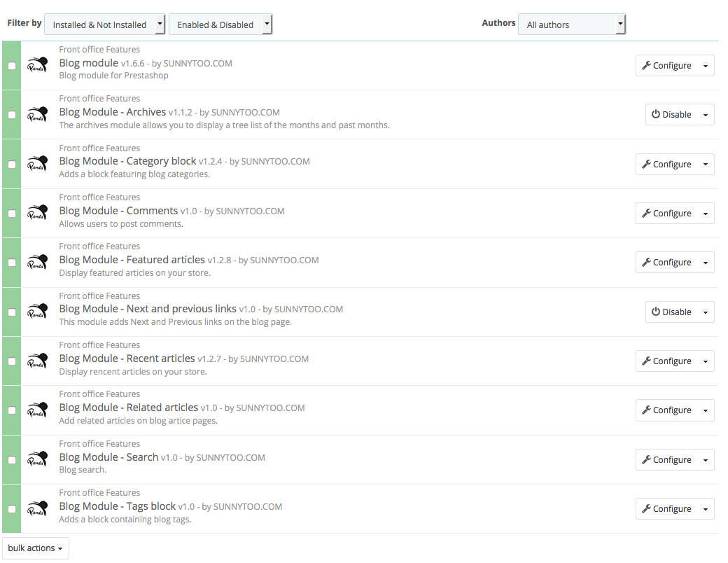This screenshot has height=563, width=728.
Task: Open the Installed & Not Installed filter dropdown
Action: 105,25
